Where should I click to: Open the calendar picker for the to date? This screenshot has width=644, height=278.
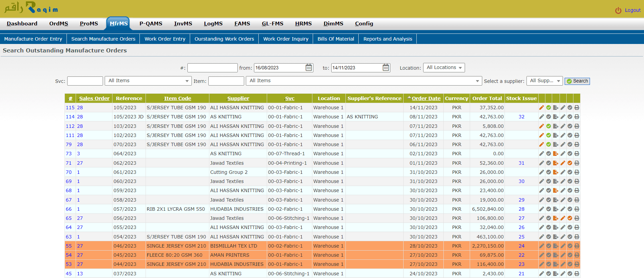tap(386, 68)
